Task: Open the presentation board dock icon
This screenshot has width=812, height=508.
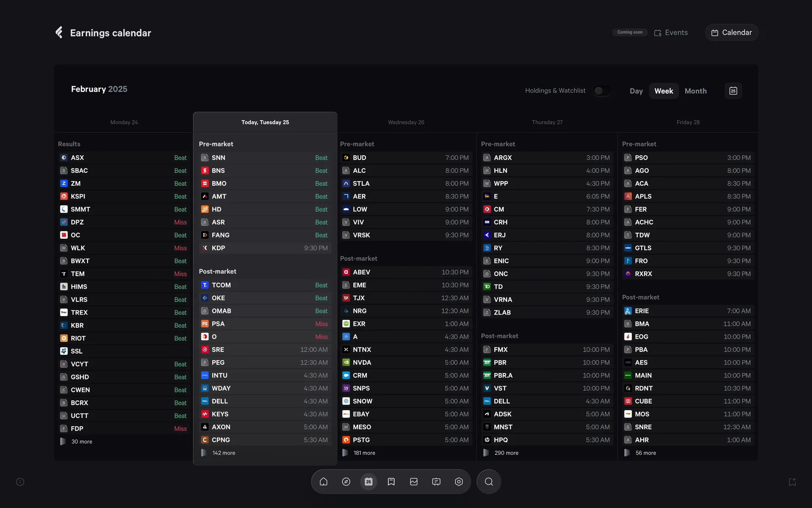Action: click(x=436, y=482)
